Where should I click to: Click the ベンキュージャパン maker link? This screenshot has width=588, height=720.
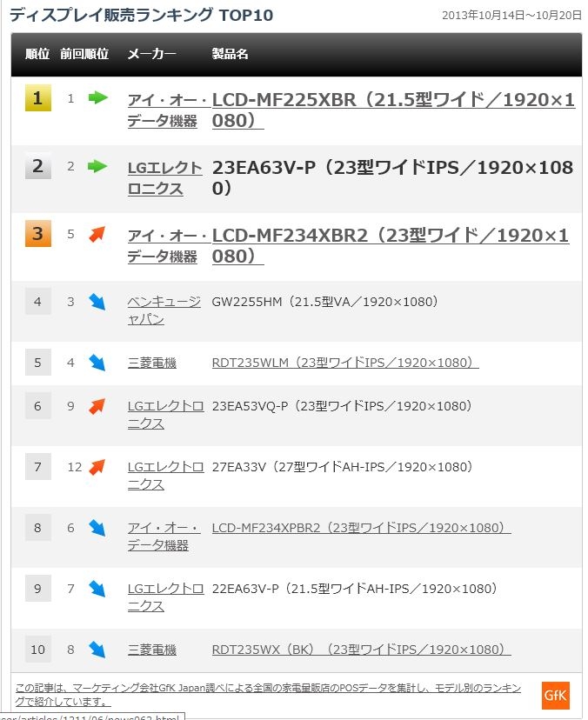click(x=164, y=310)
